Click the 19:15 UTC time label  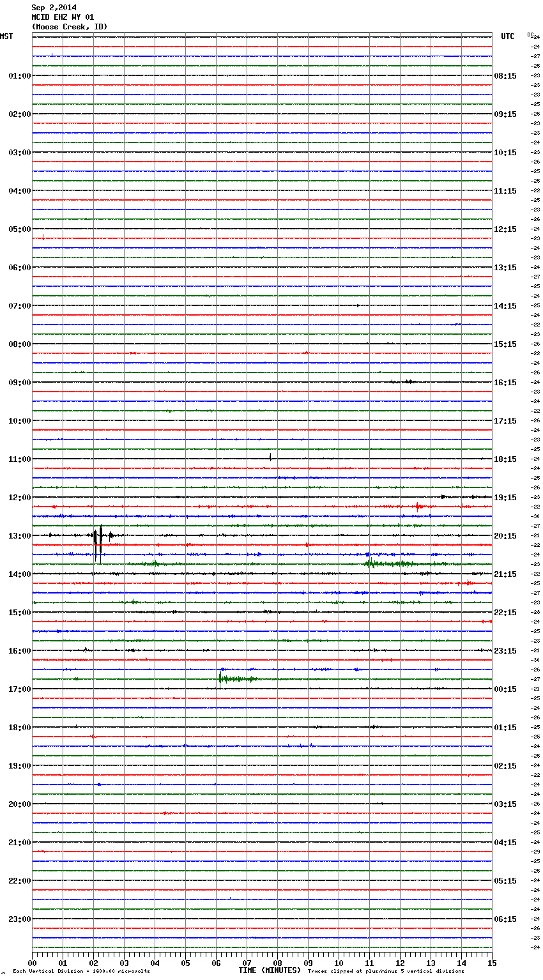pyautogui.click(x=505, y=498)
